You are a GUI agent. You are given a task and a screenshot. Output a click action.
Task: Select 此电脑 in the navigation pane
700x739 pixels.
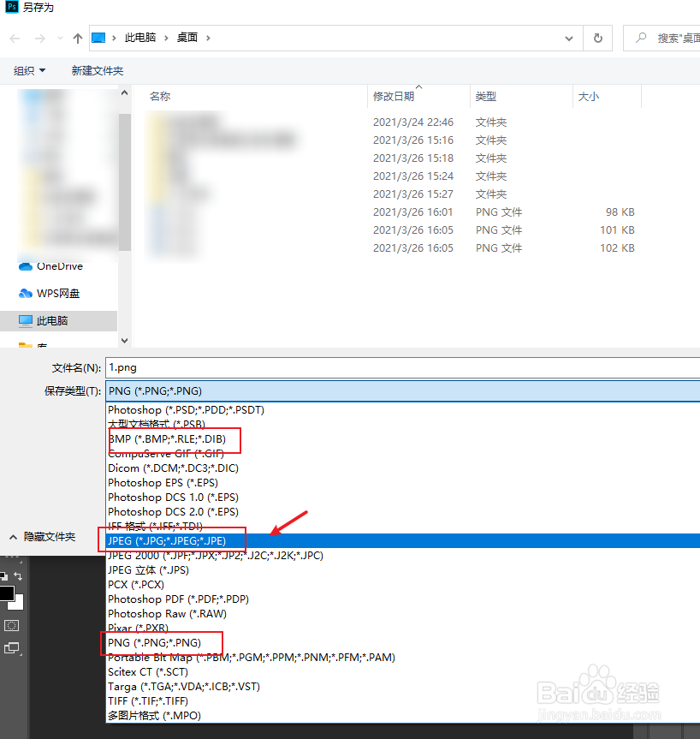[x=58, y=321]
